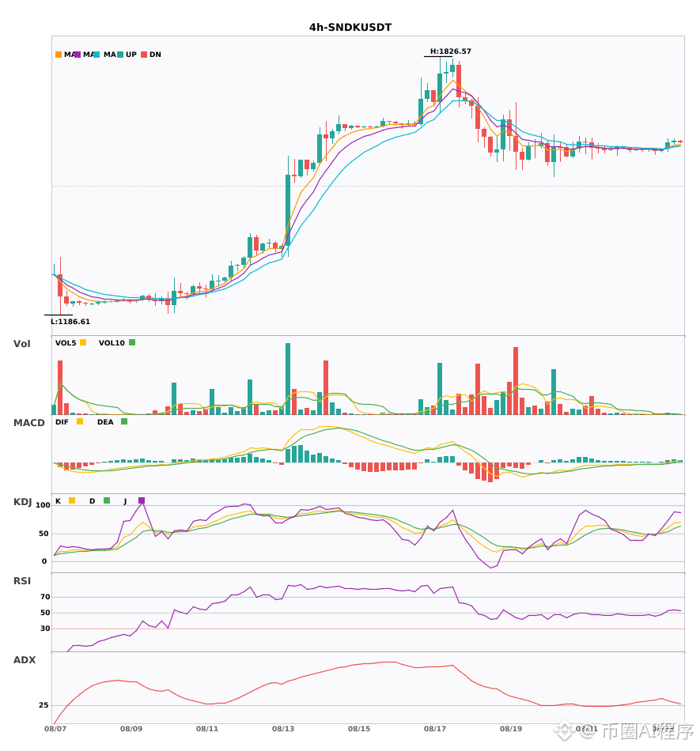
Task: Click the green D legend swatch
Action: coord(107,500)
